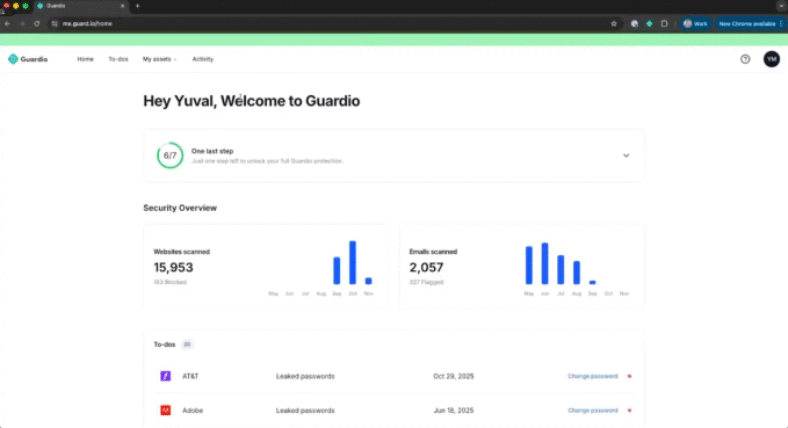Open the tab list dropdown in Chrome
The height and width of the screenshot is (428, 788).
[x=781, y=6]
